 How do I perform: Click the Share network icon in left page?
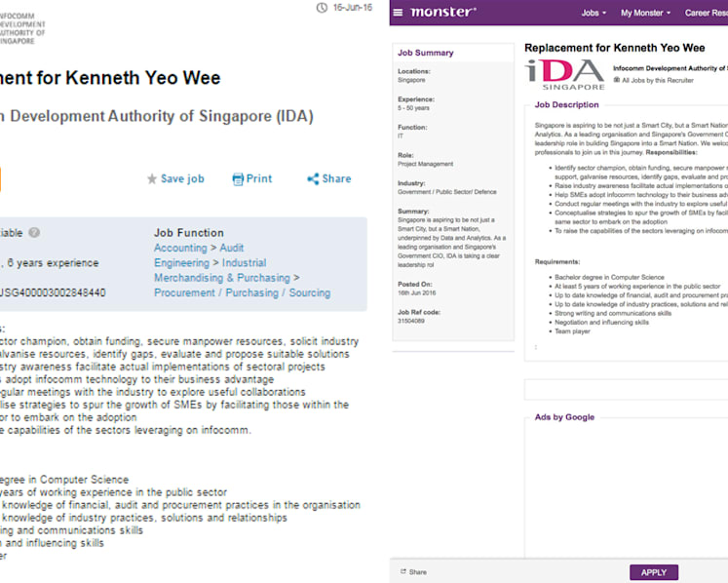(313, 178)
